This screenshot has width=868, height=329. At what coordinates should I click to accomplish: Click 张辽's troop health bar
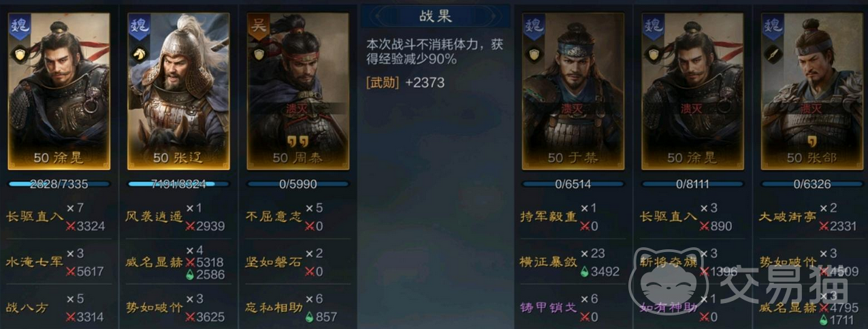[178, 184]
